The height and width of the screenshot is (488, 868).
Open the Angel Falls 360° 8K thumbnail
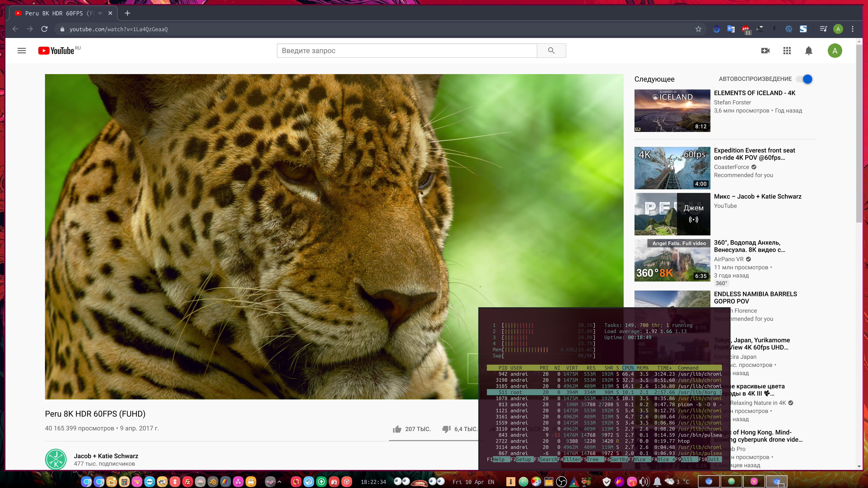[x=672, y=260]
